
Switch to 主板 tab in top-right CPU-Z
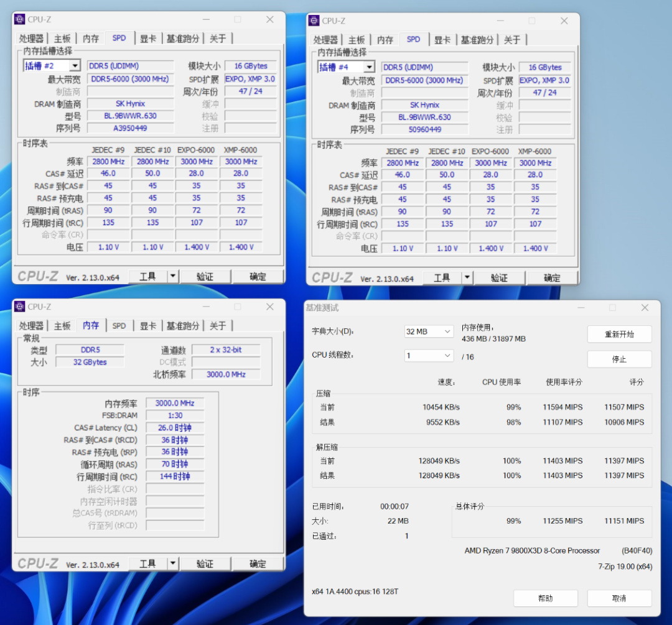click(357, 40)
